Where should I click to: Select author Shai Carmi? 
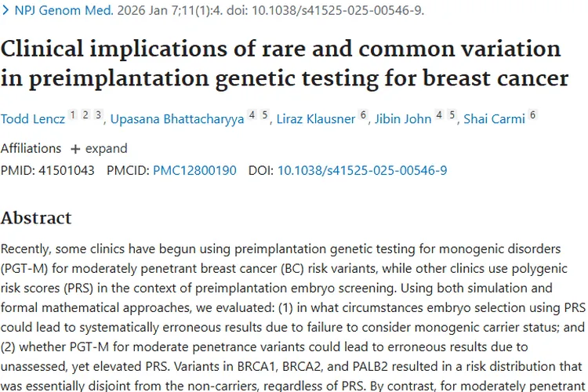pyautogui.click(x=494, y=119)
